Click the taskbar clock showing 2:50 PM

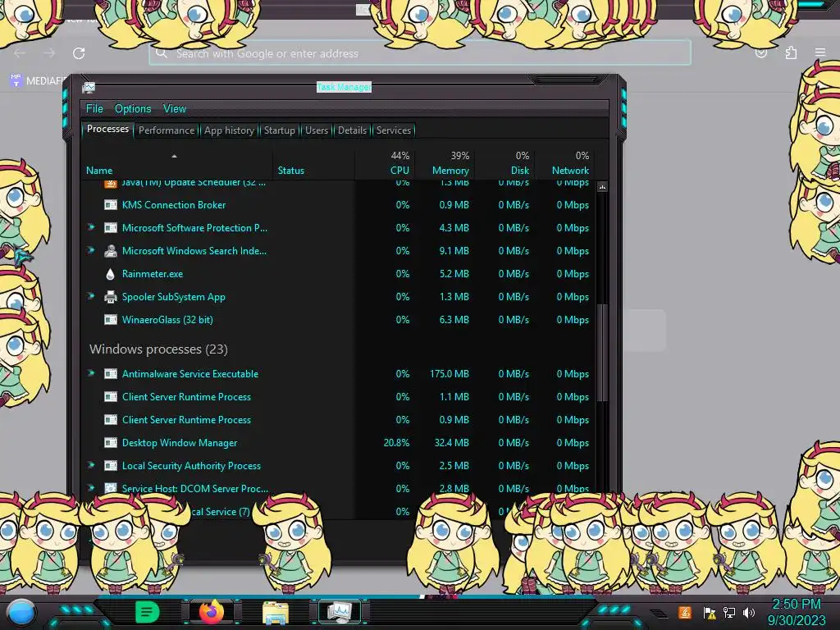(797, 612)
